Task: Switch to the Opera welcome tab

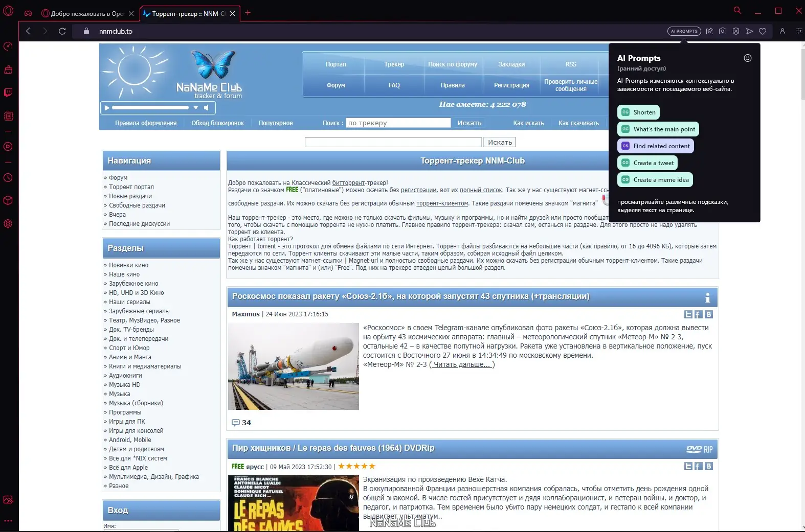Action: [x=83, y=14]
